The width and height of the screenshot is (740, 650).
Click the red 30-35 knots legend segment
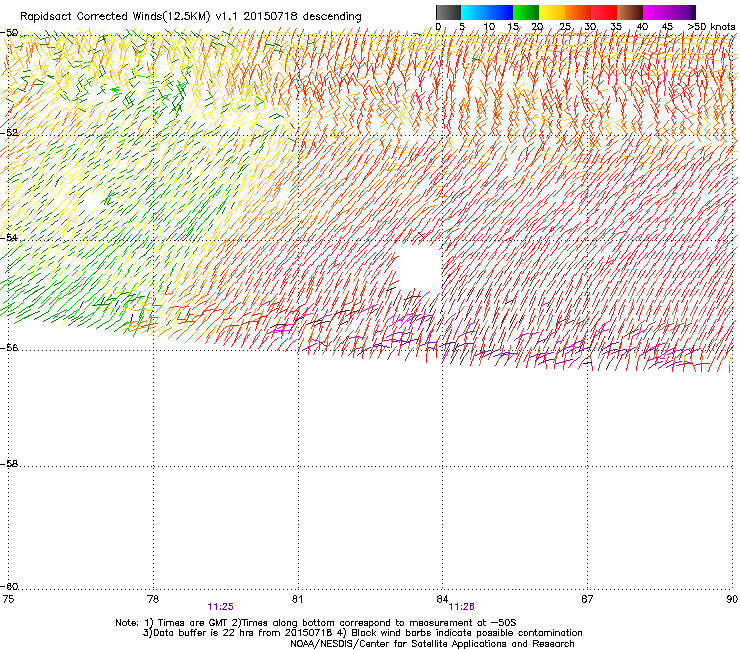(x=604, y=12)
